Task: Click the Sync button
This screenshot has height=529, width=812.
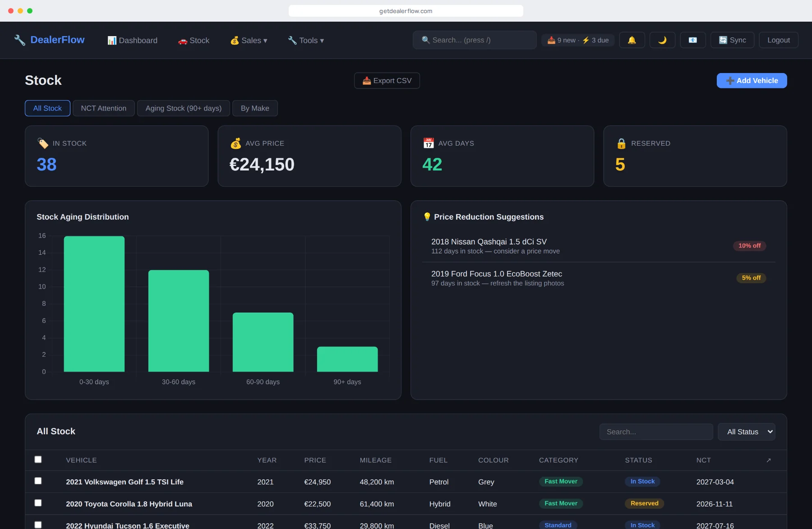Action: coord(732,40)
